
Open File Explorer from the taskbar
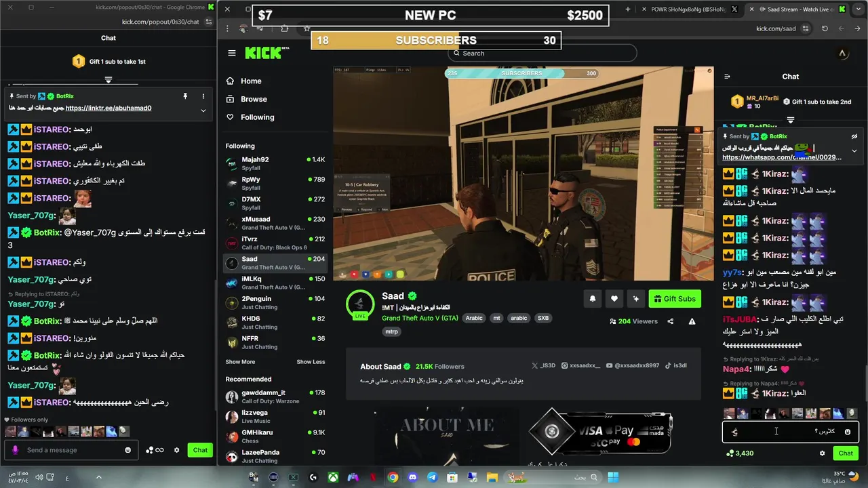492,478
